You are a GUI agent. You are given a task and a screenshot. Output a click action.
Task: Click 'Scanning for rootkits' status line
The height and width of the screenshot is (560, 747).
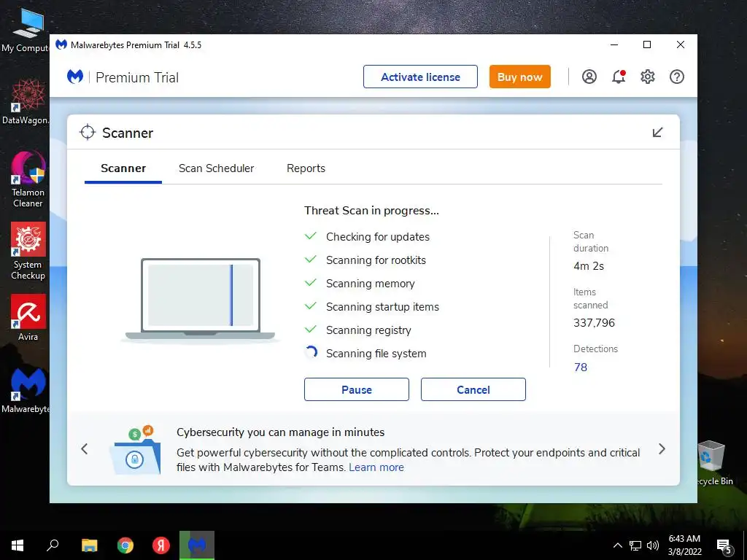pyautogui.click(x=376, y=260)
